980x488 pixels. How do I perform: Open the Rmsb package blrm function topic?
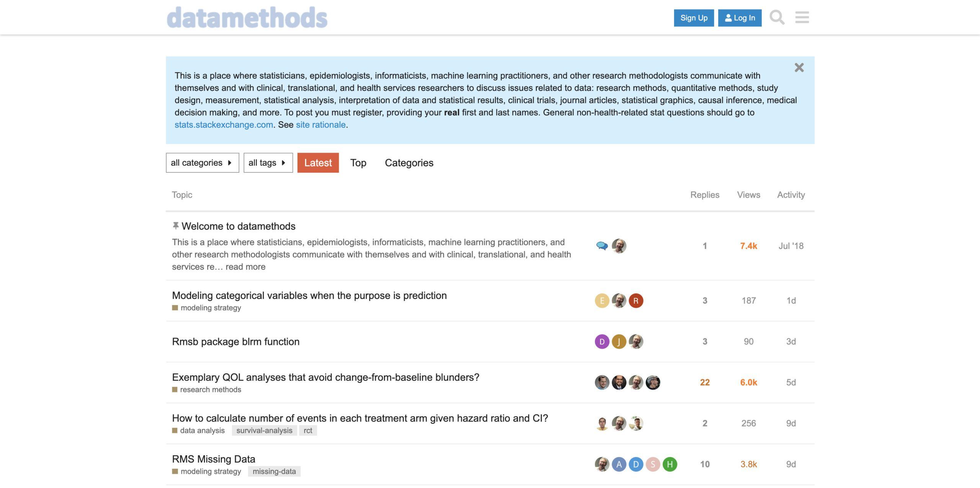pyautogui.click(x=235, y=341)
